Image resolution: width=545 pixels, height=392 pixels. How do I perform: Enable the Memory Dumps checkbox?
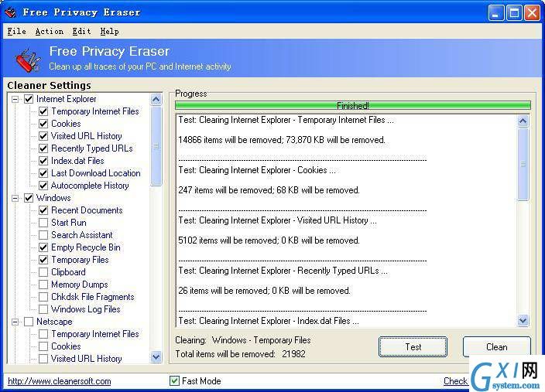(43, 285)
